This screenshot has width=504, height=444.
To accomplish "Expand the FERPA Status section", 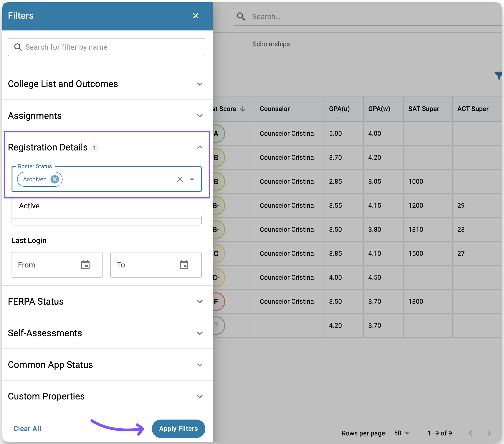I will click(x=200, y=301).
